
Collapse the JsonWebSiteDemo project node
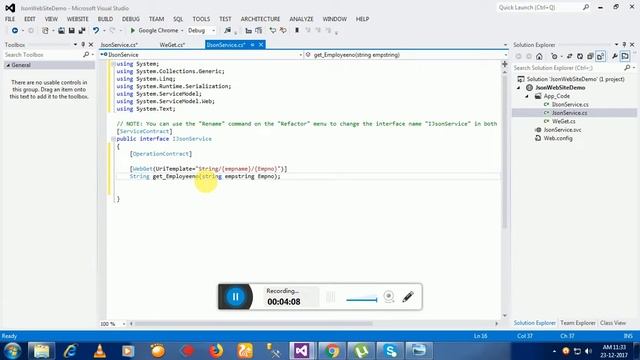pyautogui.click(x=519, y=87)
